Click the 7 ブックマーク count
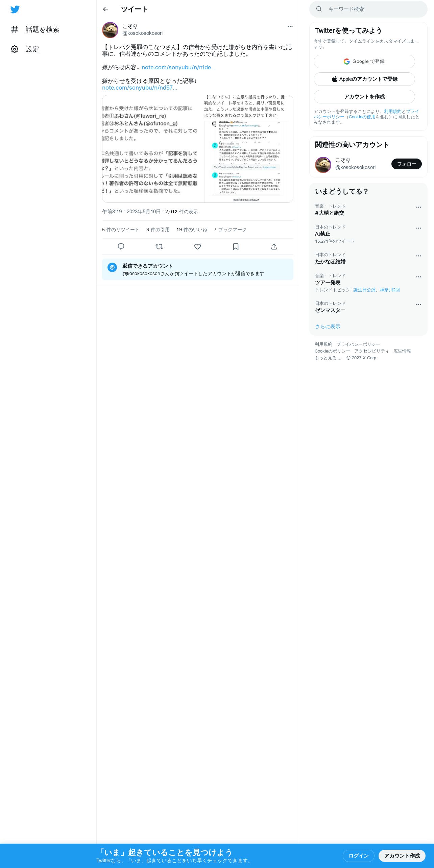The image size is (434, 868). tap(230, 230)
